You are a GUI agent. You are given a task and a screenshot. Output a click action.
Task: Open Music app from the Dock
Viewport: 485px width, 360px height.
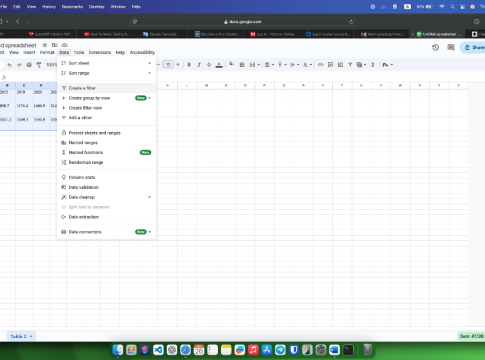click(x=253, y=350)
